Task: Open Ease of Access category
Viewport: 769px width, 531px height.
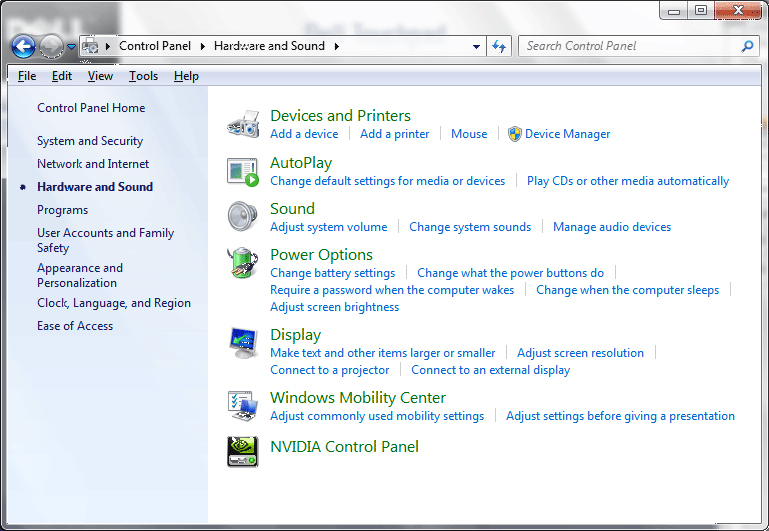Action: click(x=75, y=326)
